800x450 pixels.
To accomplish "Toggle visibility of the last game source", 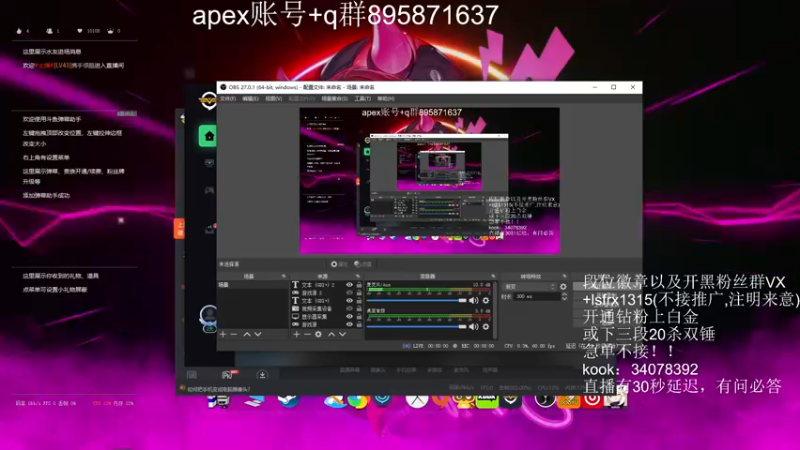I will (x=349, y=324).
